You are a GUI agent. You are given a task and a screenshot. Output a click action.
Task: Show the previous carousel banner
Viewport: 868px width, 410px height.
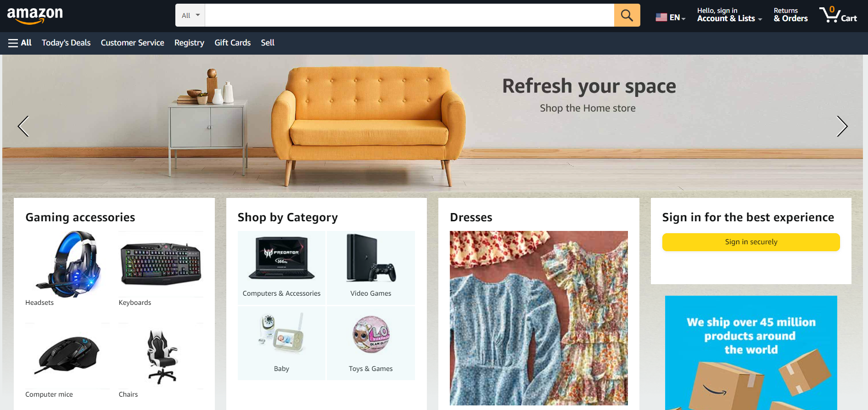coord(23,126)
